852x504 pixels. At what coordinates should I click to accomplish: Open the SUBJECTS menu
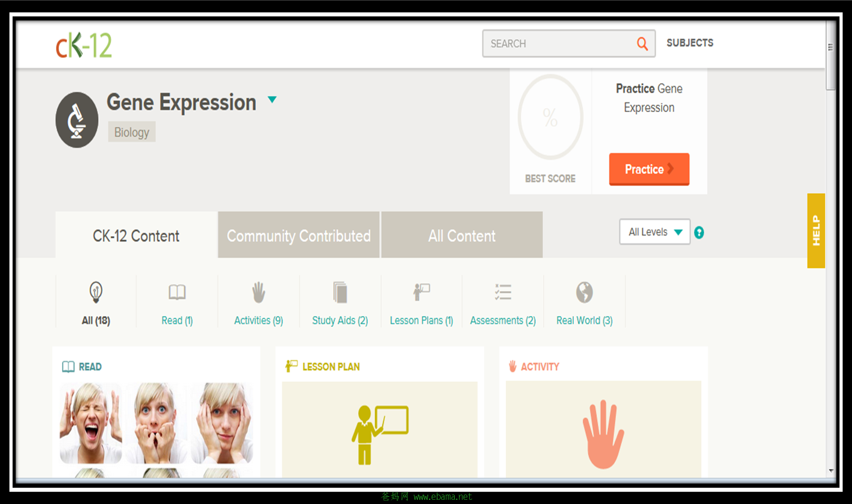[x=690, y=43]
